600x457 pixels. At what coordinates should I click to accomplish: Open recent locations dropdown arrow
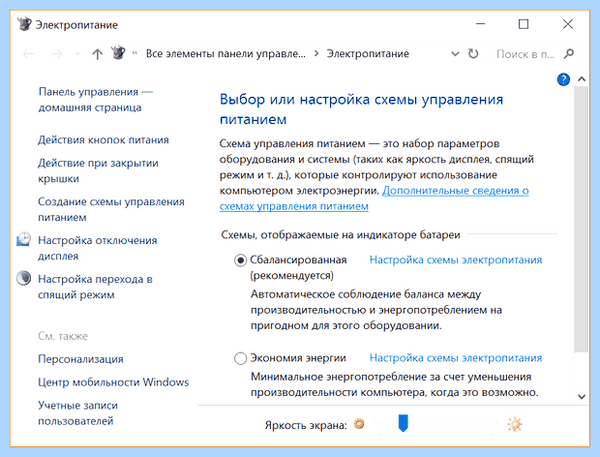[x=78, y=54]
